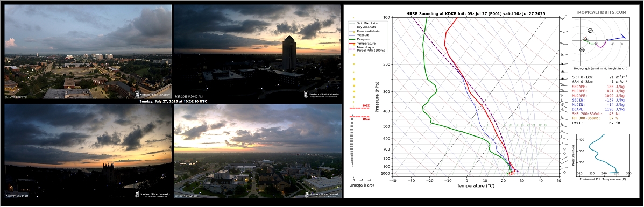Click the -40 temperature axis tick
The height and width of the screenshot is (207, 644).
[x=393, y=181]
